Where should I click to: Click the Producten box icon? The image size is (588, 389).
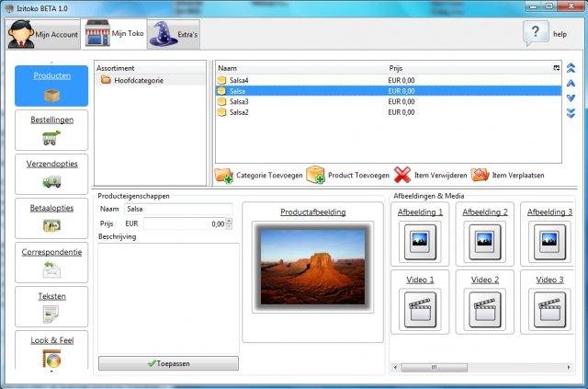coord(51,96)
